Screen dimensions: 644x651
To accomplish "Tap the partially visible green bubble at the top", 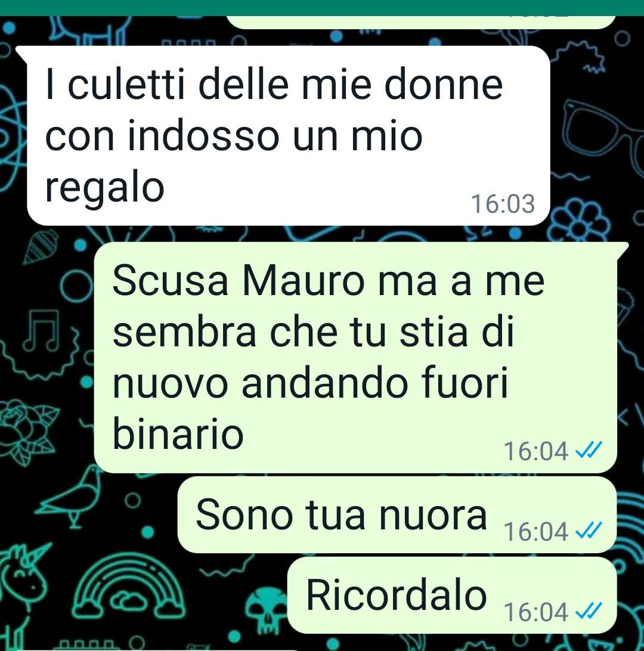I will pos(420,23).
